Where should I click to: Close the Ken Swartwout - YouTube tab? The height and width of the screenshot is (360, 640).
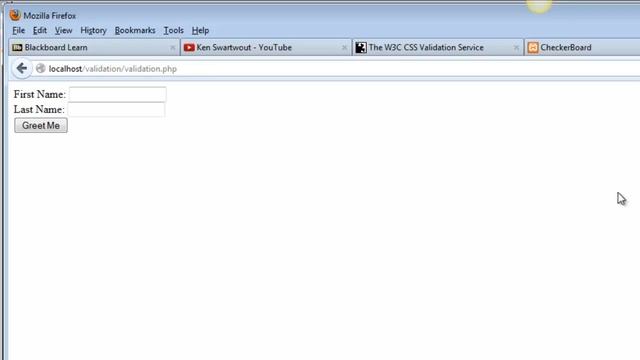(344, 48)
